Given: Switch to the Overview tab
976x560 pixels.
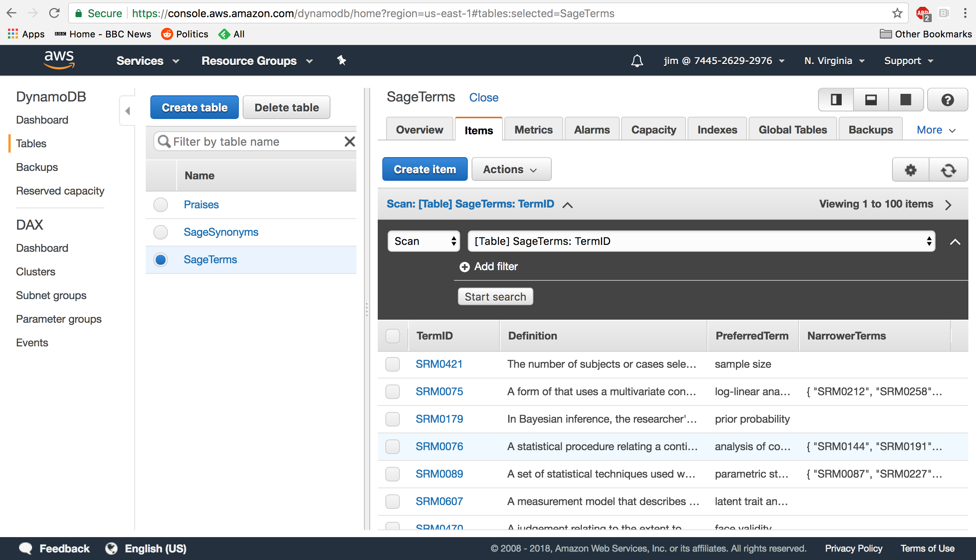Looking at the screenshot, I should (x=419, y=130).
